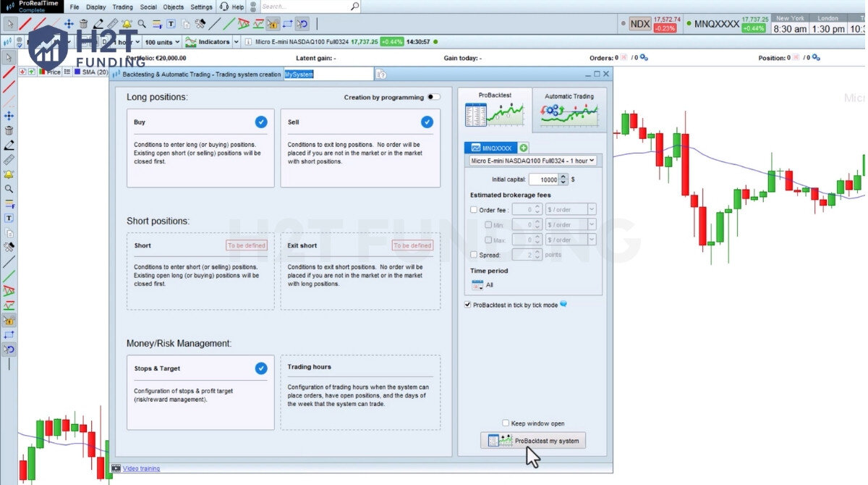Uncheck ProBacktest in tick by tick mode

click(x=468, y=305)
